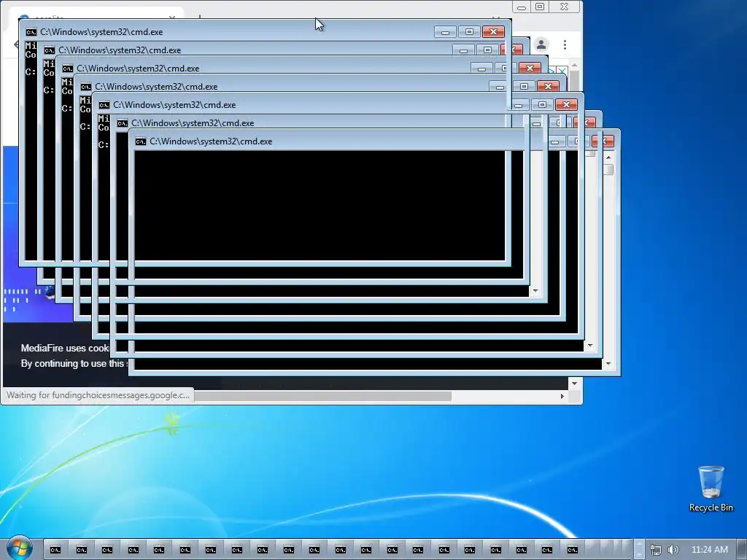Screen dimensions: 747x560
Task: Maximize the second cmd window from top
Action: 487,50
